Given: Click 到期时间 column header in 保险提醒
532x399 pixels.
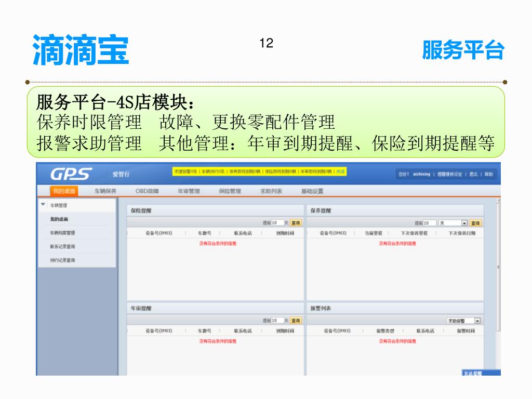Looking at the screenshot, I should pos(285,233).
